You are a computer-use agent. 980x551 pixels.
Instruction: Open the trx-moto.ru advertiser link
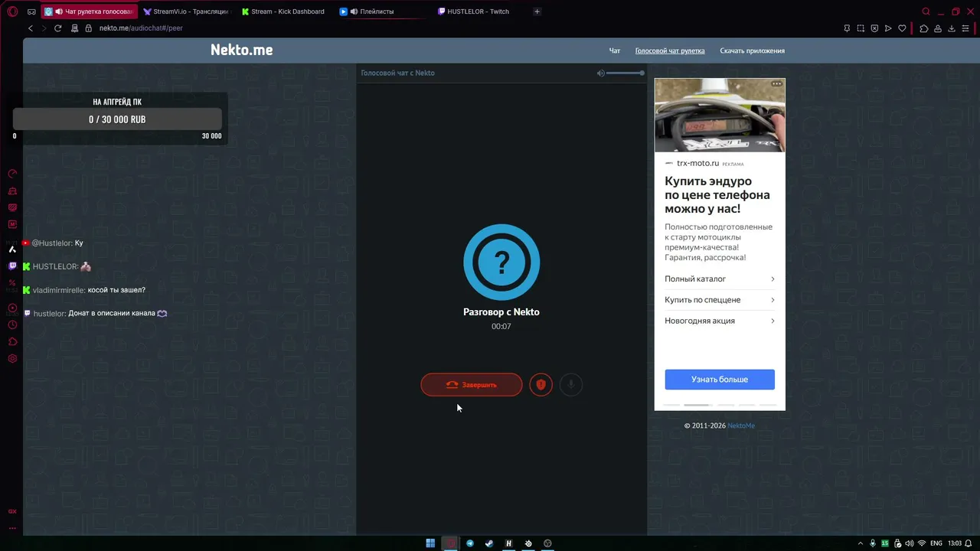697,163
